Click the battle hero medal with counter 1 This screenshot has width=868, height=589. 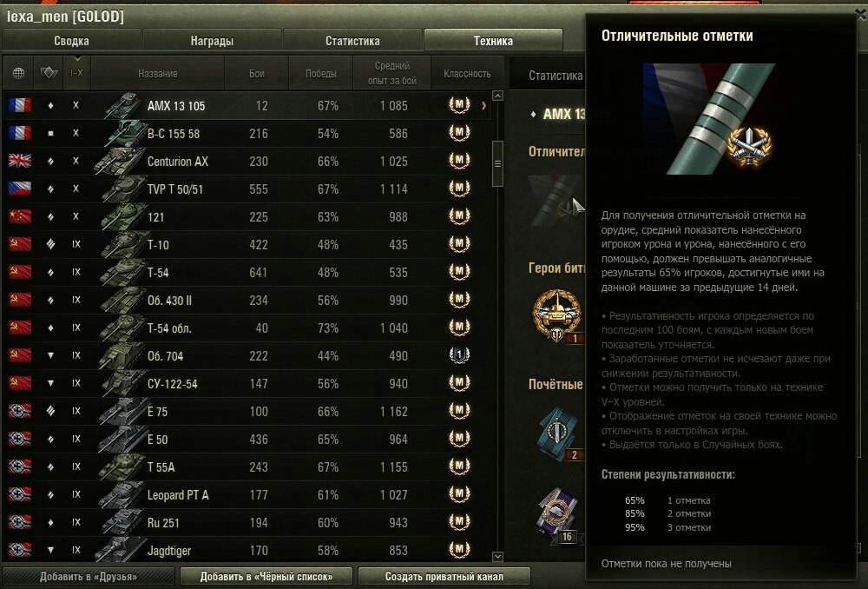coord(556,314)
